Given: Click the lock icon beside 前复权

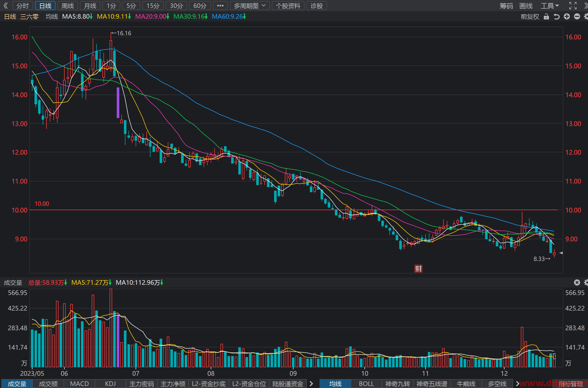Looking at the screenshot, I should [x=546, y=17].
